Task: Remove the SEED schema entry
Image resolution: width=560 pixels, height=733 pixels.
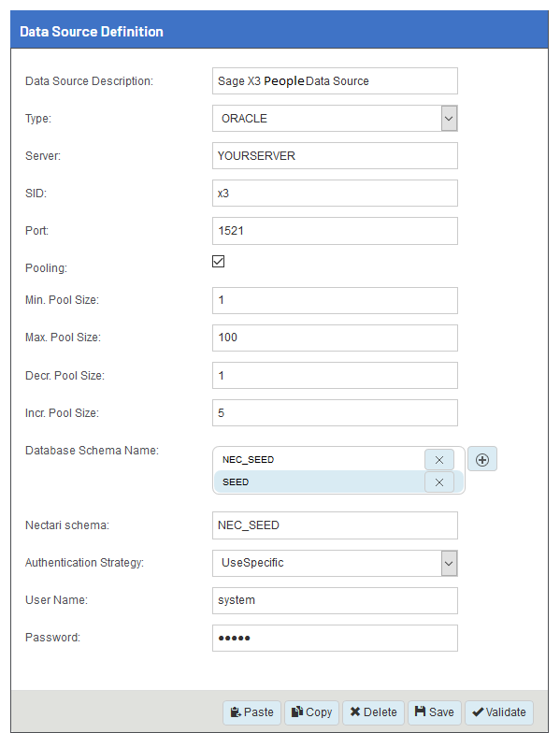Action: (x=439, y=482)
